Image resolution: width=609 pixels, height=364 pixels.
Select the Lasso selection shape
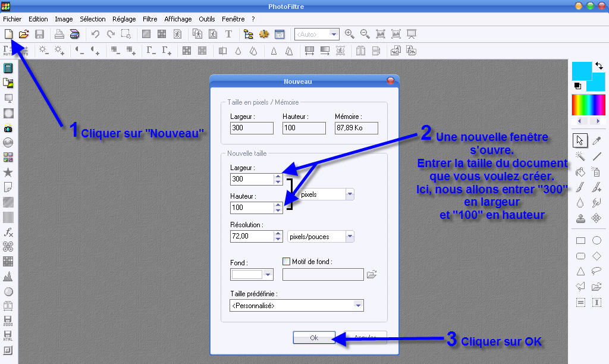point(597,272)
